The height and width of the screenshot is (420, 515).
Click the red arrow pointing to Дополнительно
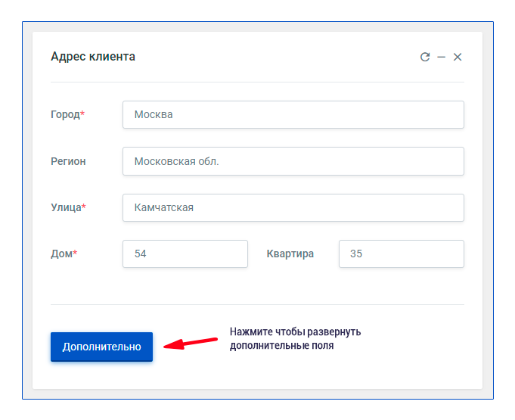[x=191, y=343]
